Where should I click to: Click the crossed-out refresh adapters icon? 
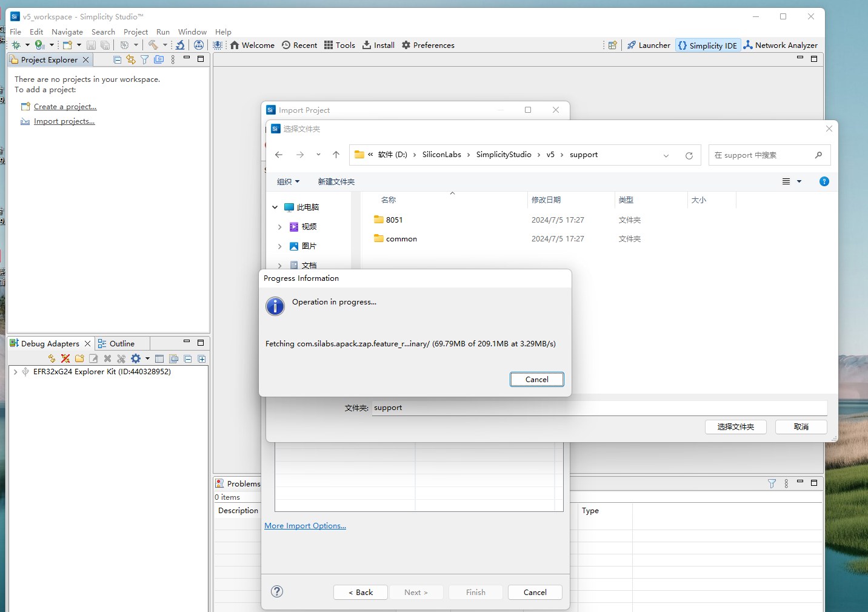pos(65,358)
